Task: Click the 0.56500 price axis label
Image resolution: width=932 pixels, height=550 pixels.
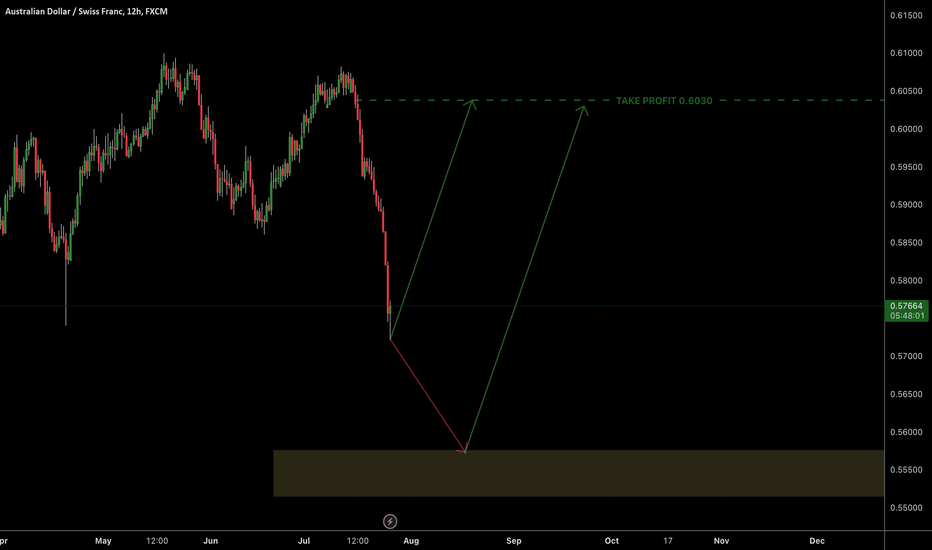Action: coord(906,394)
